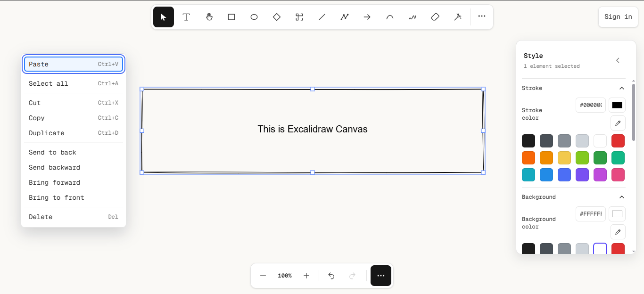Set stroke color to white
Image resolution: width=644 pixels, height=294 pixels.
point(600,141)
